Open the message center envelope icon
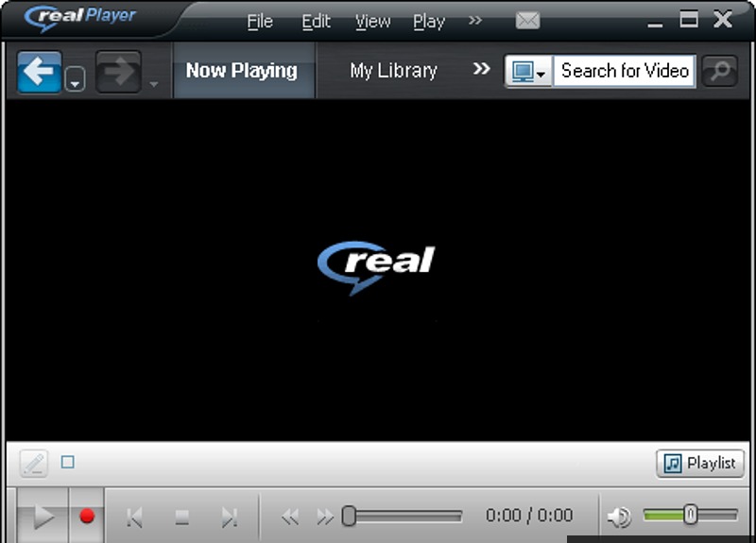The width and height of the screenshot is (756, 543). point(527,20)
